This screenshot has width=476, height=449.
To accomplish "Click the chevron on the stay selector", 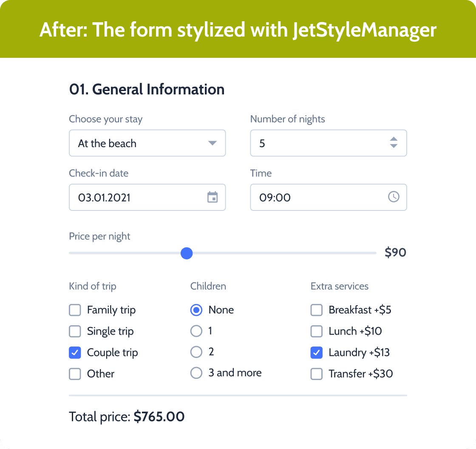I will pos(212,143).
